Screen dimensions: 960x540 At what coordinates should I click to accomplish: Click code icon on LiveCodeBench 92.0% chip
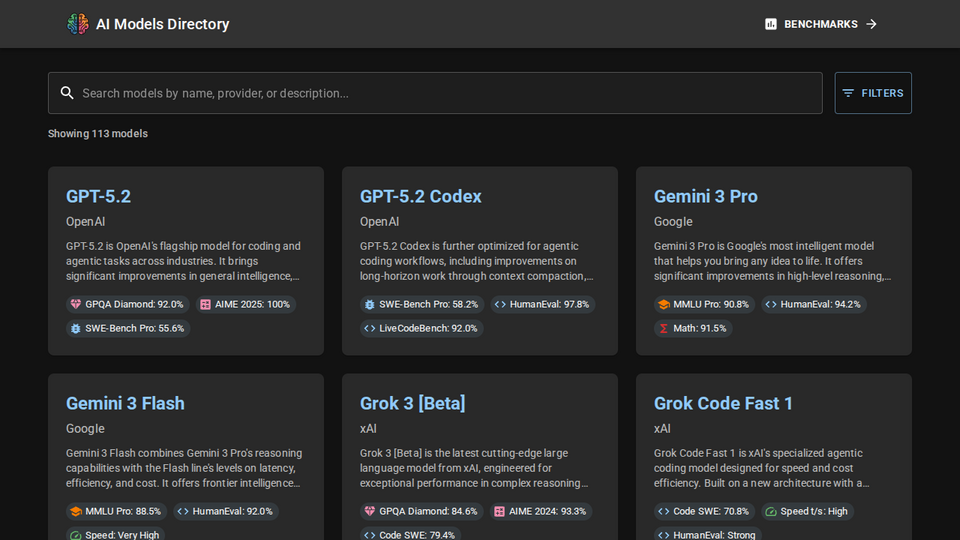coord(370,328)
